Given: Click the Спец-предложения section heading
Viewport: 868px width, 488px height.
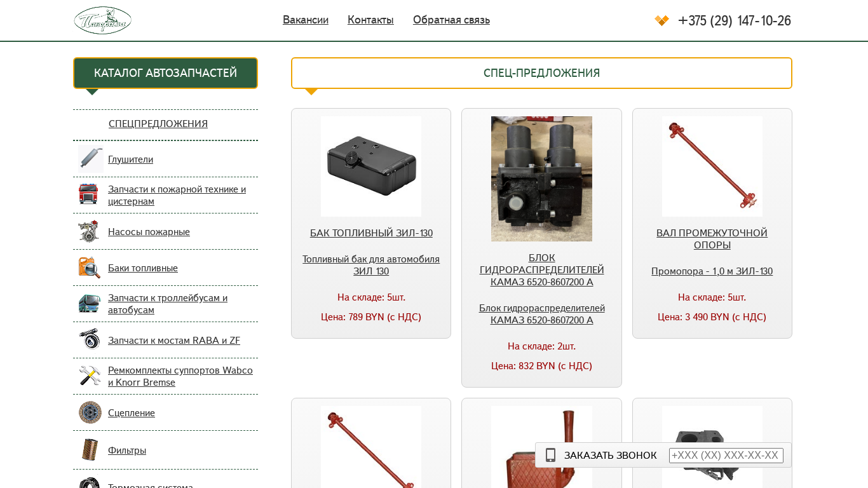Looking at the screenshot, I should (x=541, y=73).
